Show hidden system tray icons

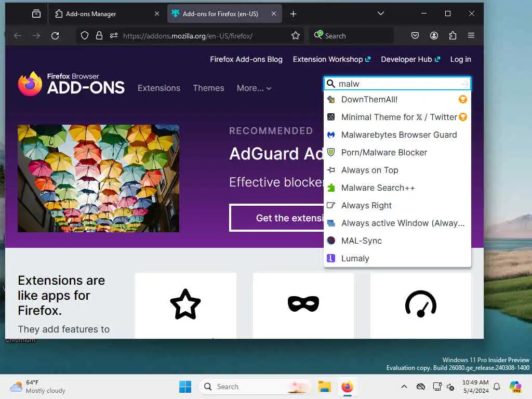coord(404,387)
